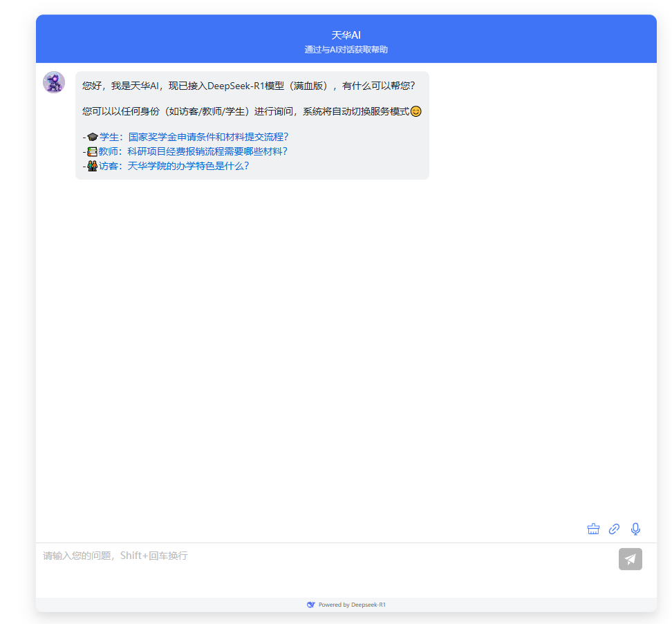672x624 pixels.
Task: Click the 您好，我是天华AI greeting line
Action: pos(248,86)
